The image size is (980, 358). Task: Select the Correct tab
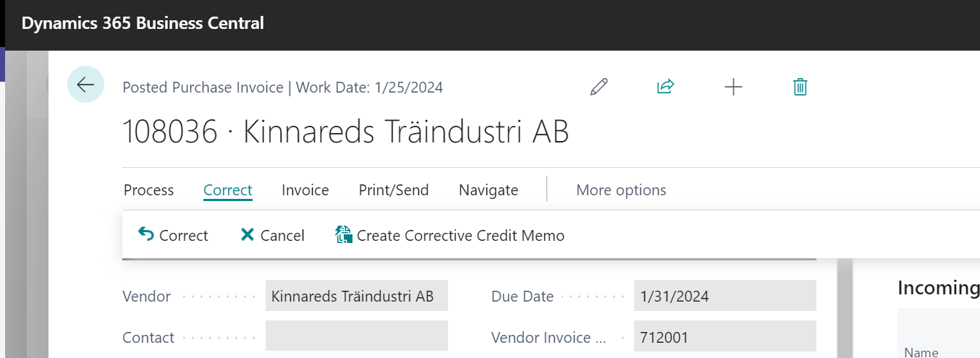(227, 190)
